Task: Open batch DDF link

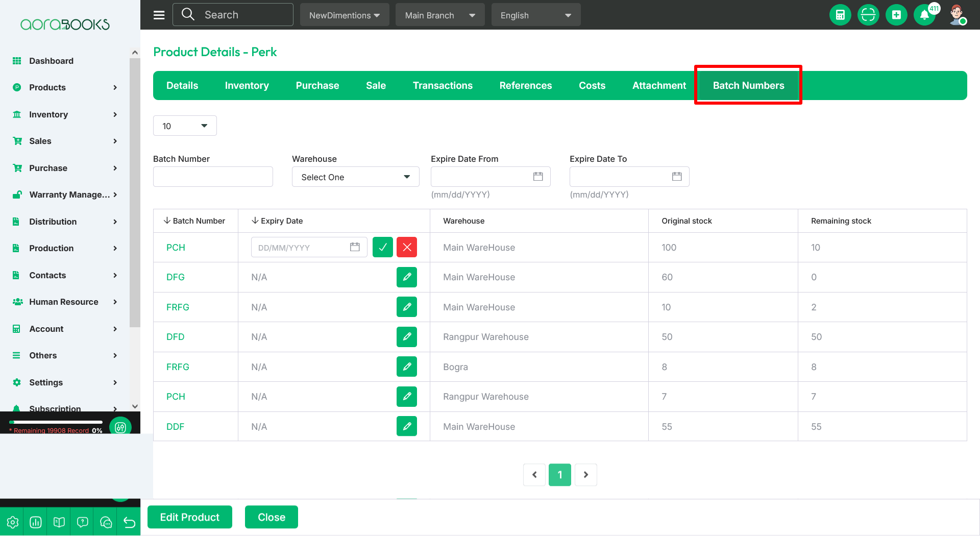Action: 175,427
